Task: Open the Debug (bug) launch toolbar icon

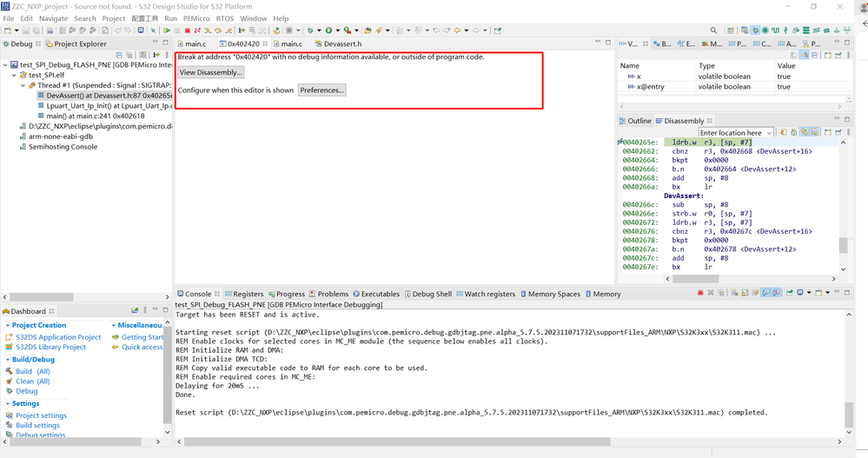Action: point(310,30)
